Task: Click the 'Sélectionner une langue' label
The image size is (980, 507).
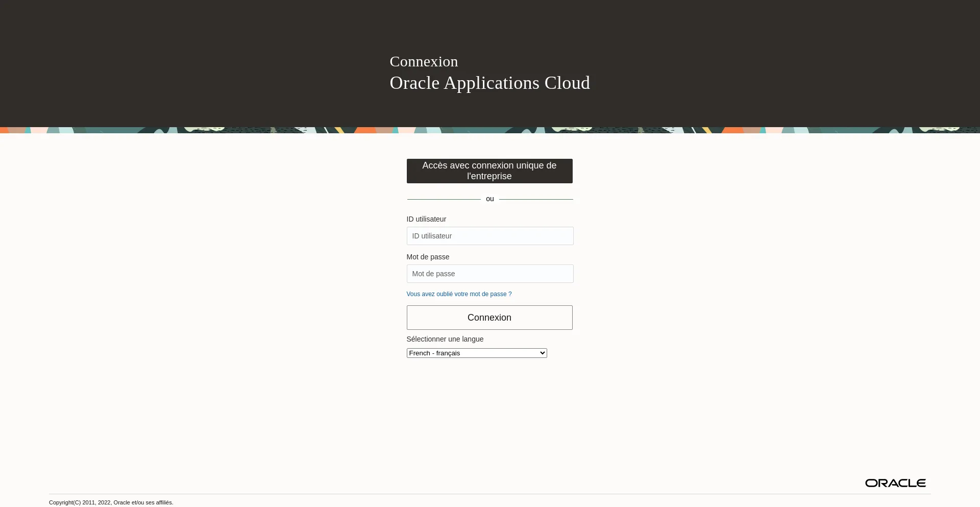Action: (445, 339)
